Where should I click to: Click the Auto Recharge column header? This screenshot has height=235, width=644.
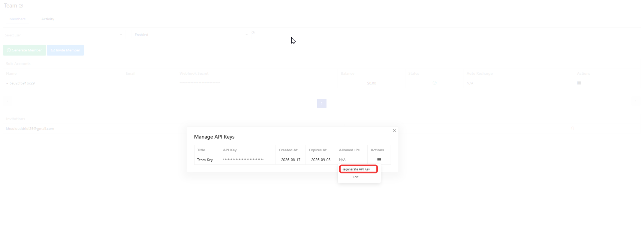pos(479,74)
